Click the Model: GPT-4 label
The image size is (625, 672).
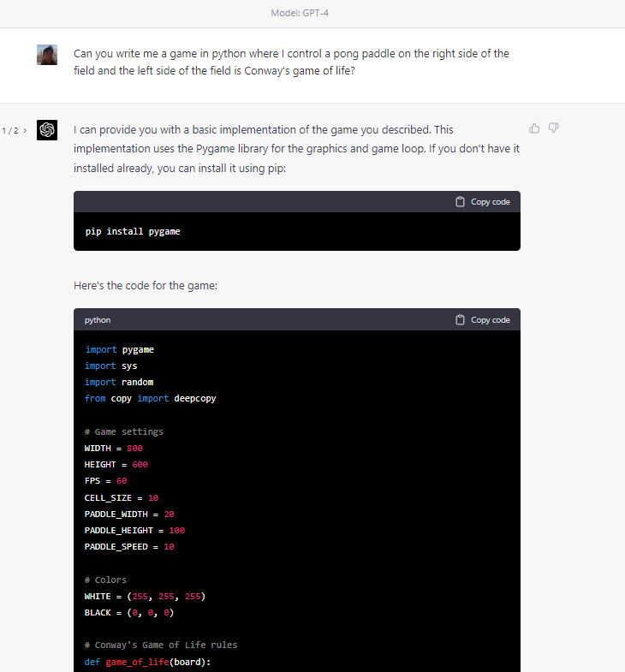(x=300, y=14)
